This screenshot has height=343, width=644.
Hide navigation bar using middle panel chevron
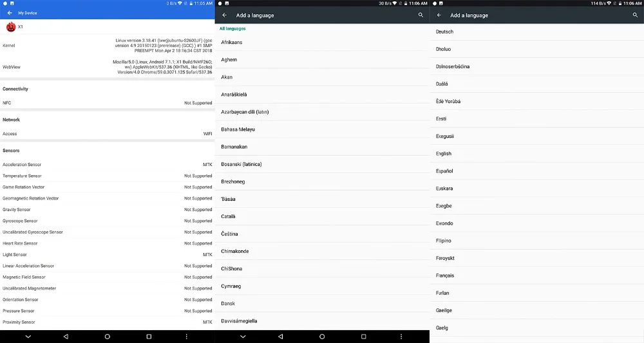click(243, 337)
